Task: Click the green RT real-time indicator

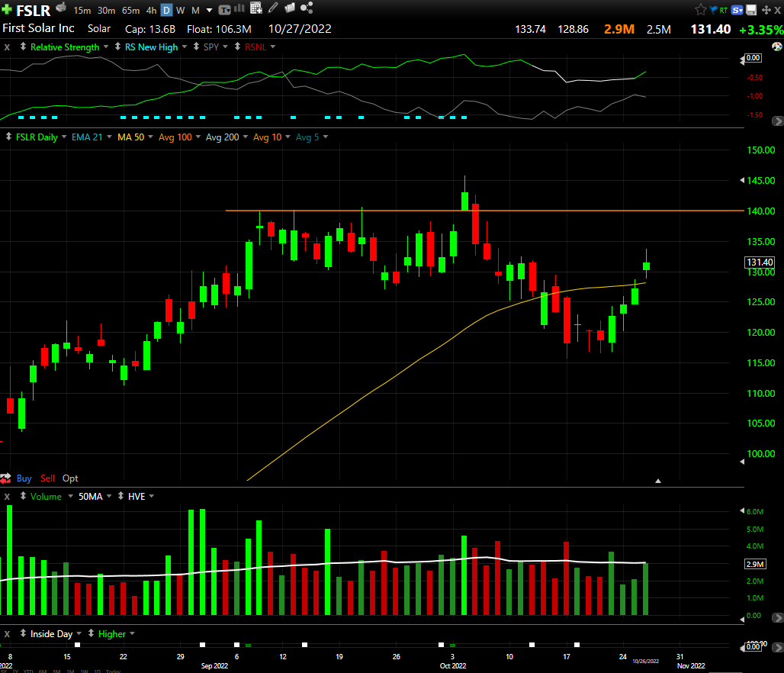Action: pyautogui.click(x=724, y=10)
